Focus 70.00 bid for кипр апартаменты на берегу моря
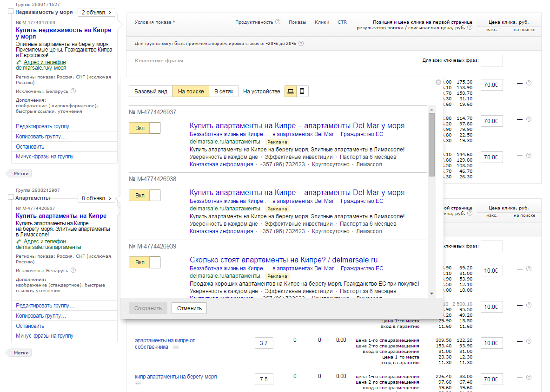The height and width of the screenshot is (392, 550). [x=492, y=379]
